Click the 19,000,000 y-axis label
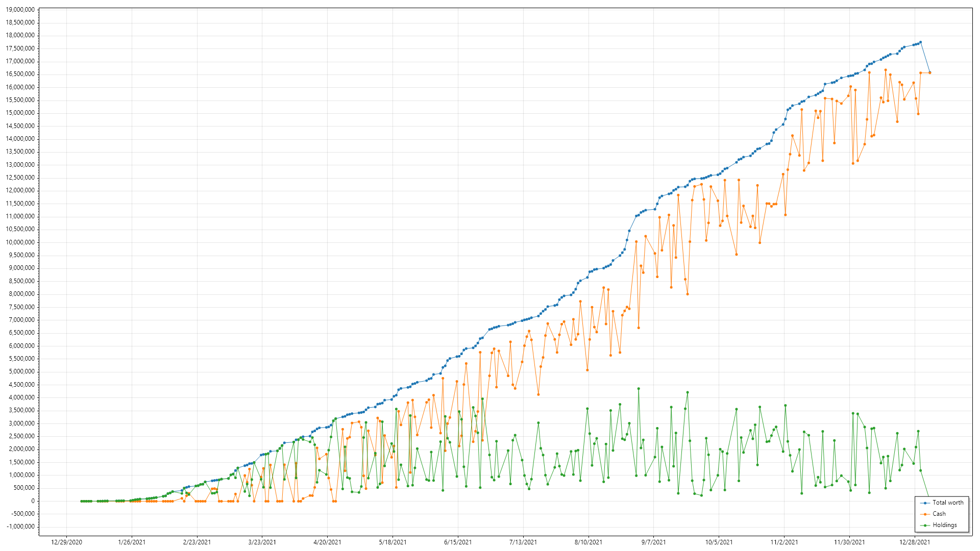 20,10
